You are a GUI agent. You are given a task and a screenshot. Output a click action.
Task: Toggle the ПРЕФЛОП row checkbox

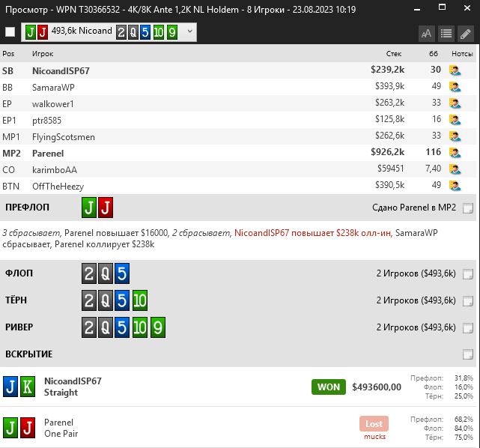tap(468, 208)
